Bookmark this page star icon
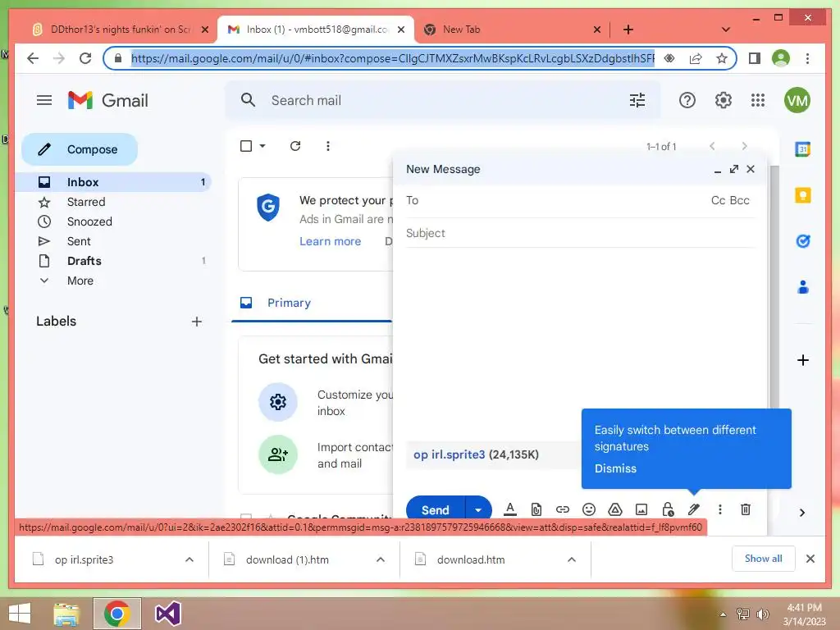840x630 pixels. 722,58
